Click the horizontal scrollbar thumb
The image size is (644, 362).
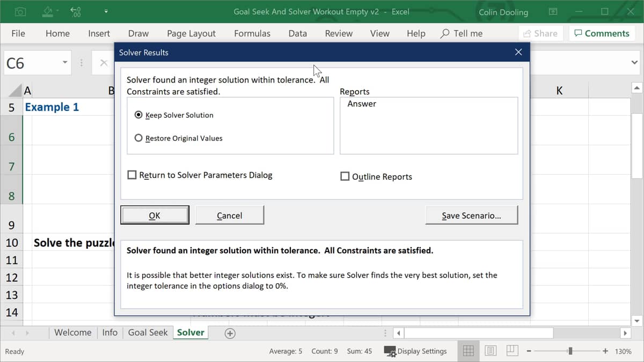pos(479,333)
